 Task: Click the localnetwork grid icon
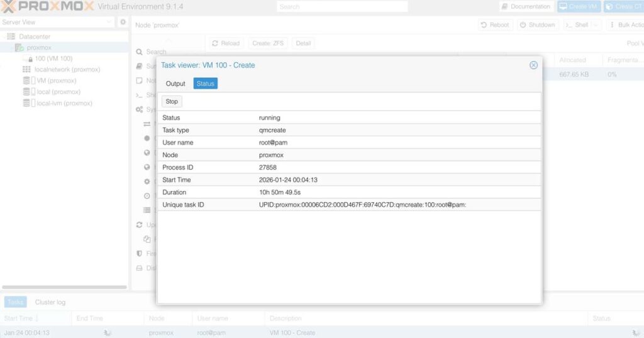pos(26,70)
